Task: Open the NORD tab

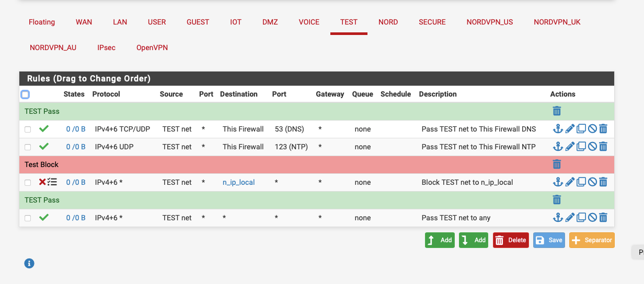Action: pyautogui.click(x=388, y=22)
